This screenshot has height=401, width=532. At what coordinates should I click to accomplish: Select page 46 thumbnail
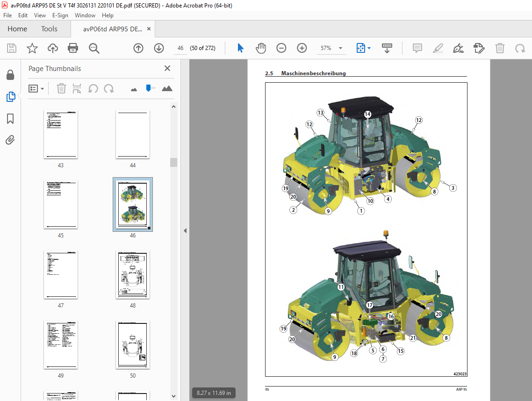133,205
